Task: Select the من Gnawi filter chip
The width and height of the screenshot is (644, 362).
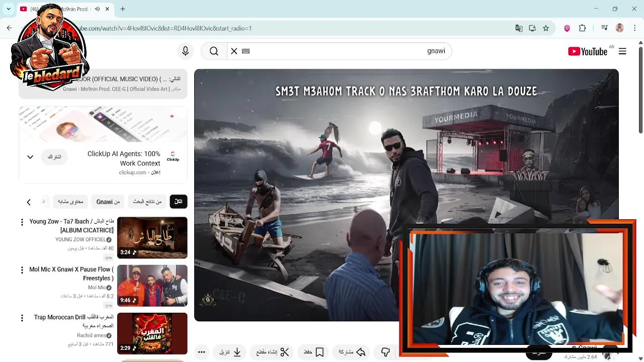Action: coord(108,202)
